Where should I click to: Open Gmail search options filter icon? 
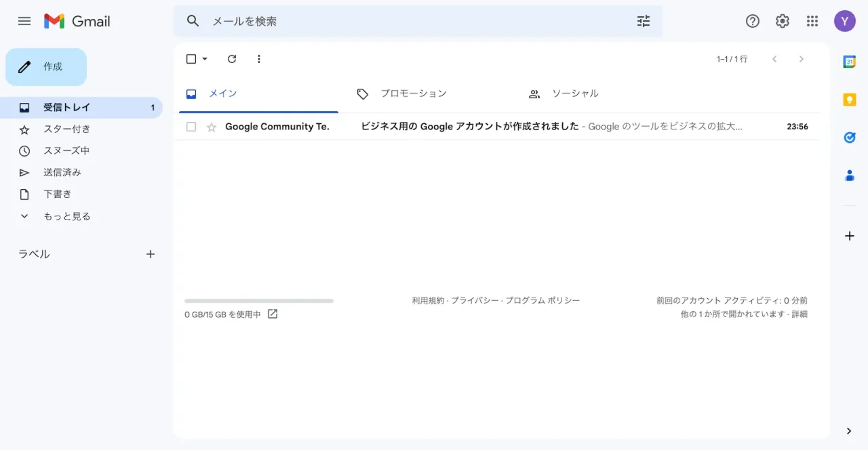[643, 21]
